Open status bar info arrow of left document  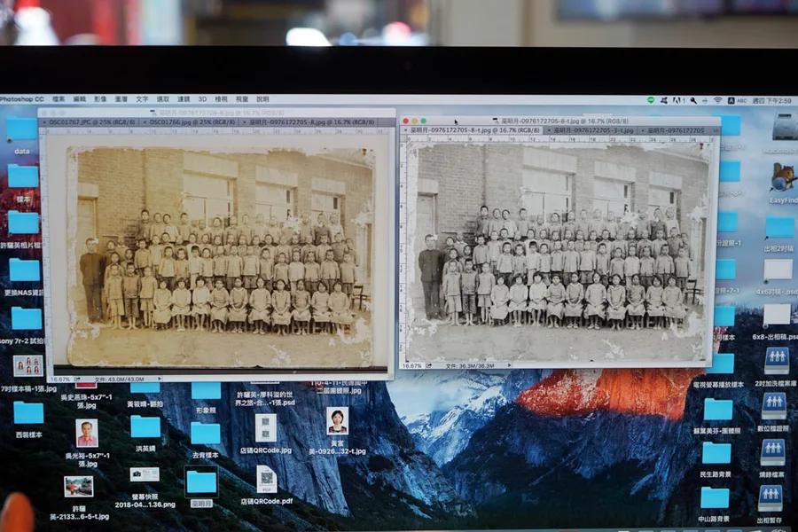pyautogui.click(x=160, y=379)
